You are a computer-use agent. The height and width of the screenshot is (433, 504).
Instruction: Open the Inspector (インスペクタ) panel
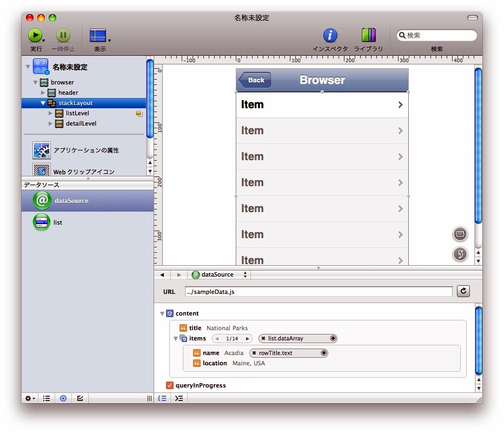330,36
